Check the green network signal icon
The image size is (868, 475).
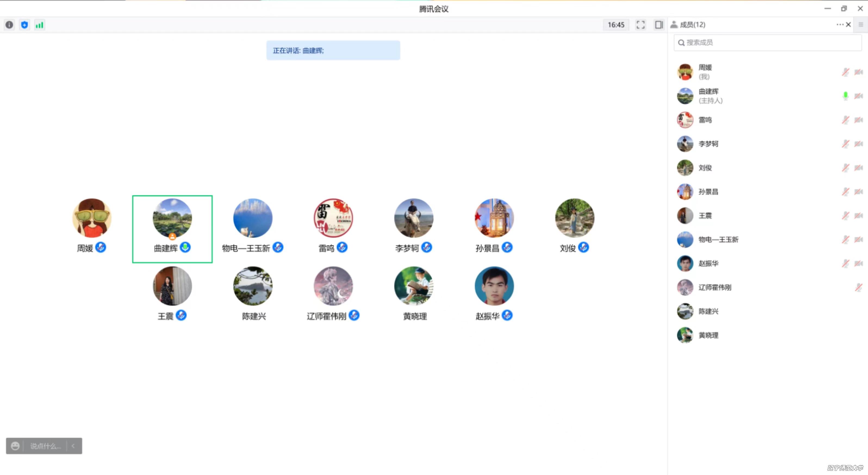(x=39, y=25)
